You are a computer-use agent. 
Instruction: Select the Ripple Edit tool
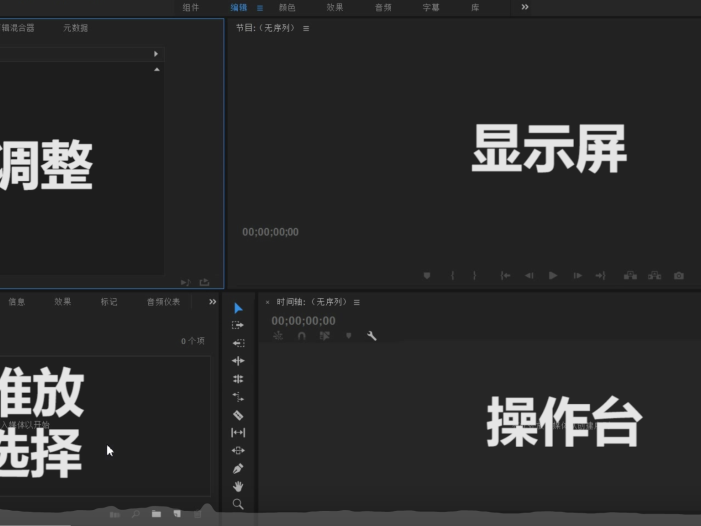tap(238, 361)
